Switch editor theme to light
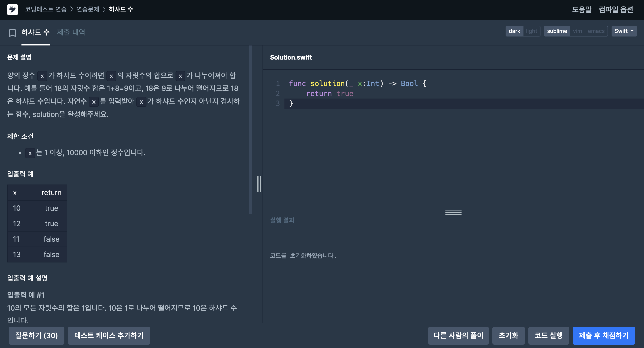644x348 pixels. click(531, 31)
